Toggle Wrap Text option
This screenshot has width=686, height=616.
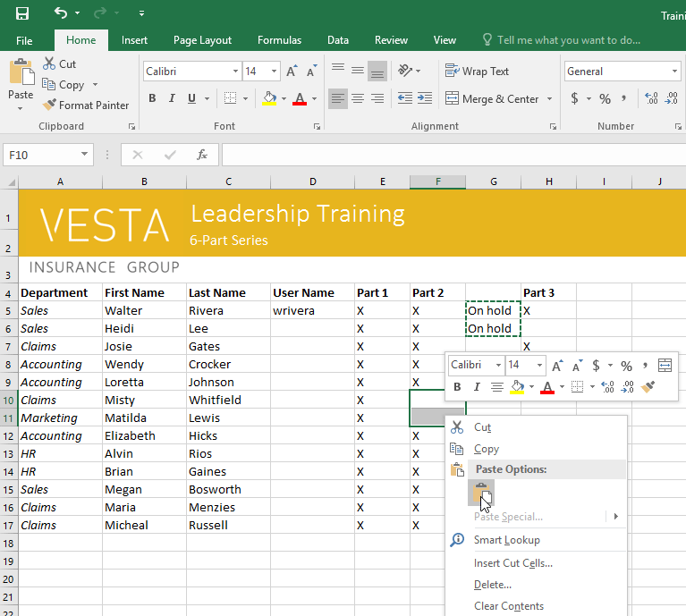point(478,72)
